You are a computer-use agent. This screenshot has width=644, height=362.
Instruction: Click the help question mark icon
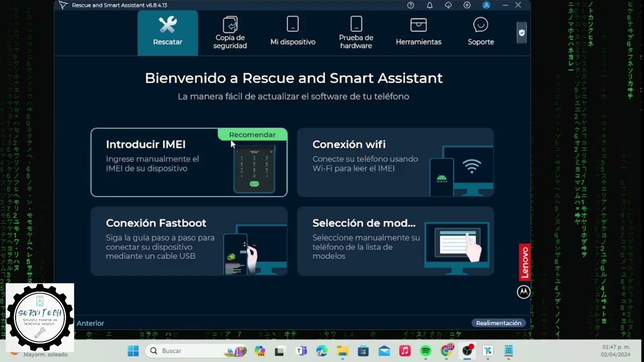tap(411, 5)
